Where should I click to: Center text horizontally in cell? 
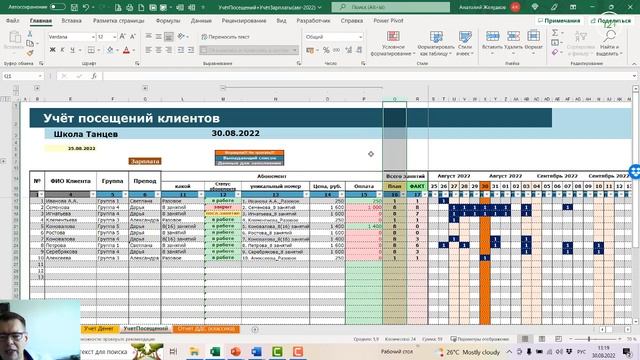coord(158,50)
